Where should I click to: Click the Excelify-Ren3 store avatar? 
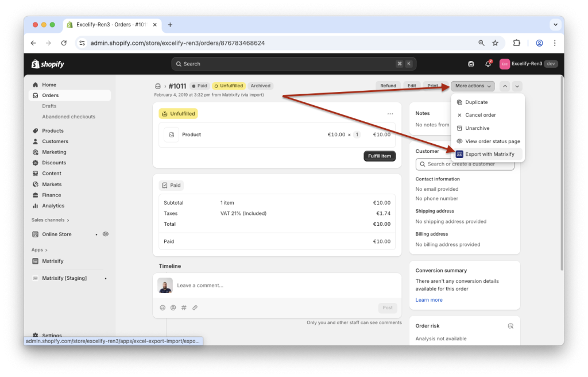click(504, 64)
